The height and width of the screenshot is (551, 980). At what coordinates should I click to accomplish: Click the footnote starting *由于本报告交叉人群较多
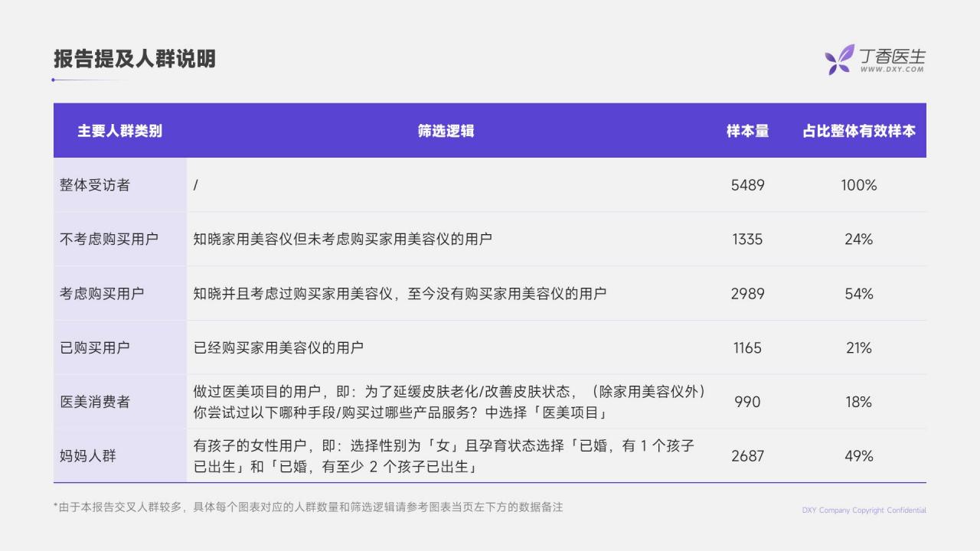pyautogui.click(x=309, y=507)
